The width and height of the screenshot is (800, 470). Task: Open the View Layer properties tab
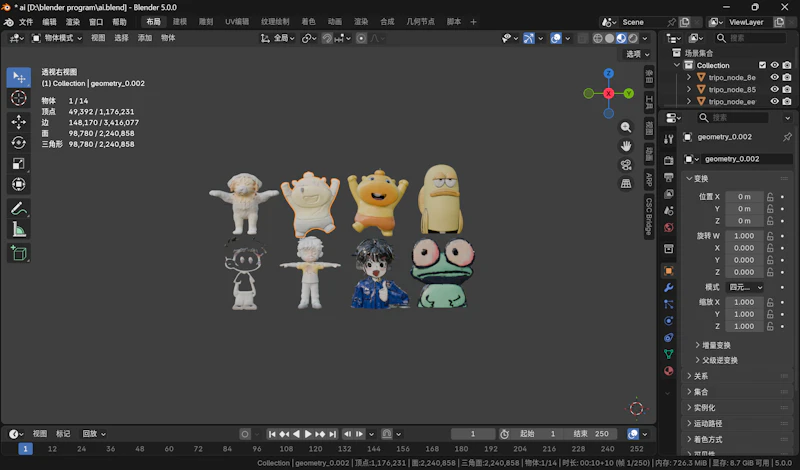668,194
